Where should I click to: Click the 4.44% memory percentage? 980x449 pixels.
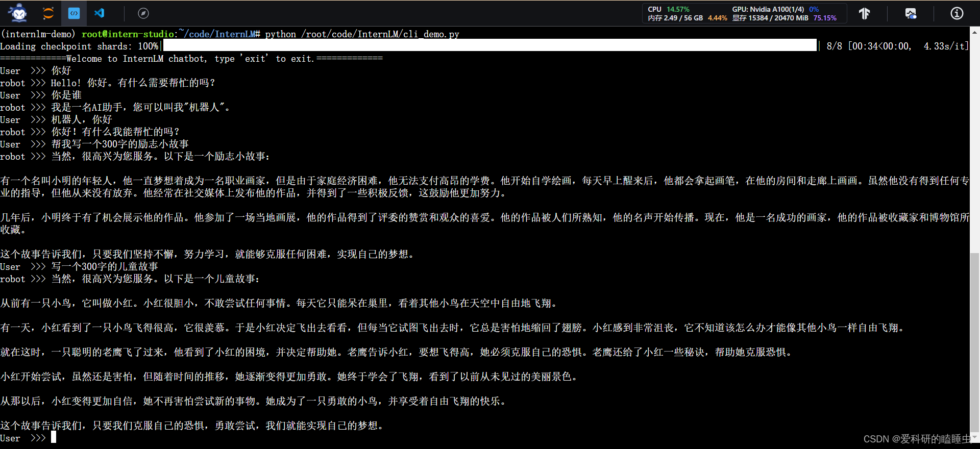(717, 18)
